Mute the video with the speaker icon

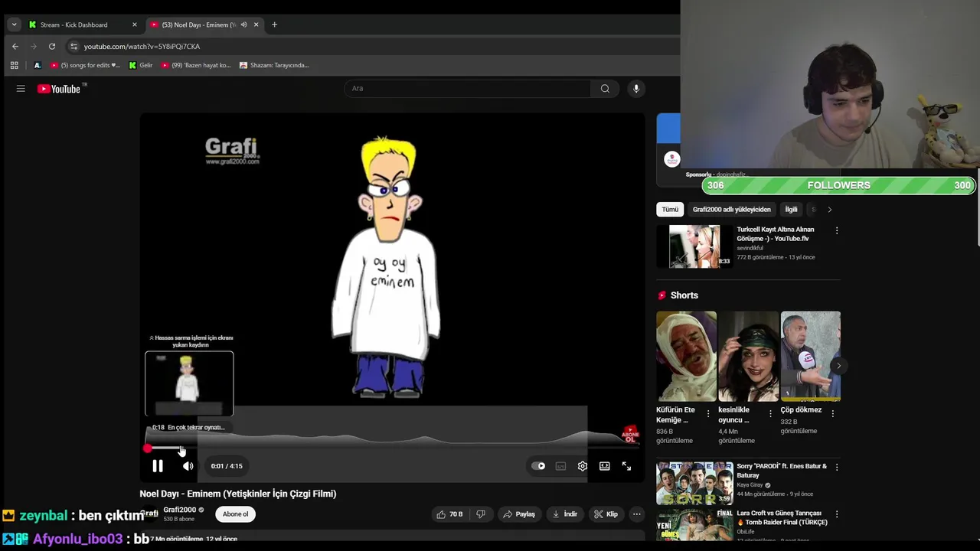coord(188,466)
